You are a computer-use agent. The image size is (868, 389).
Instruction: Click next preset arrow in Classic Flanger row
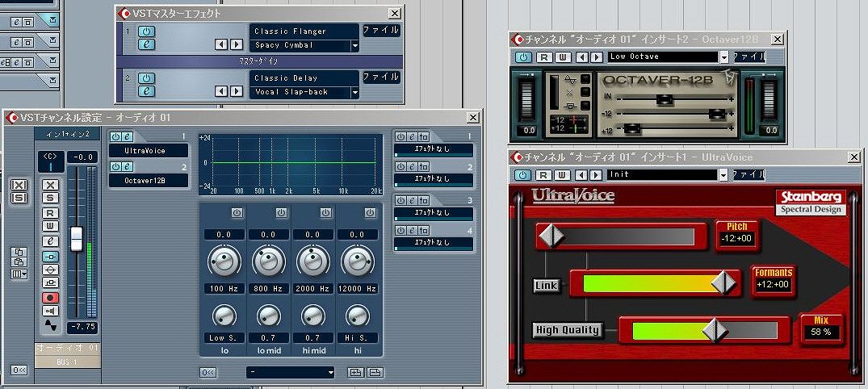tap(237, 45)
